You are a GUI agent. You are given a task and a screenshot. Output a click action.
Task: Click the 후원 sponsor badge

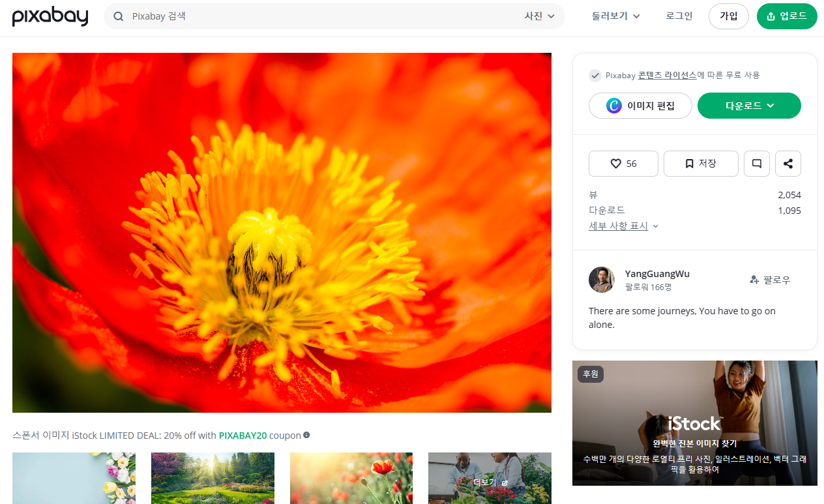pyautogui.click(x=591, y=374)
